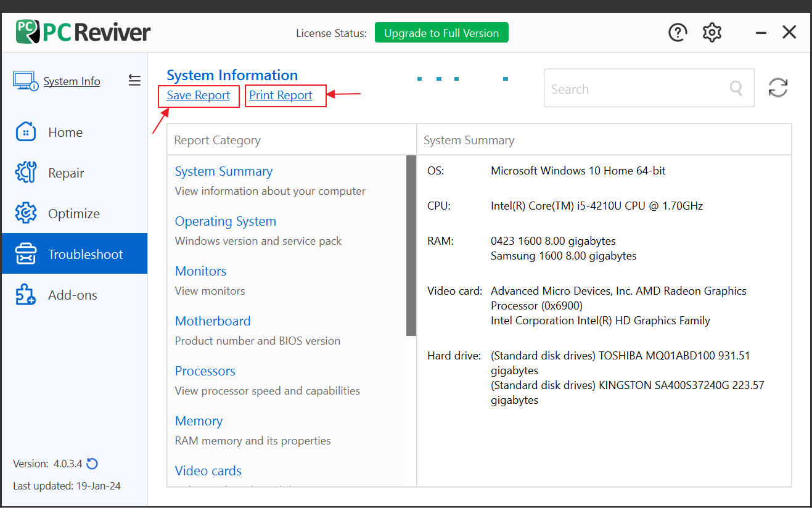Click the Add-ons puzzle piece icon

tap(25, 295)
